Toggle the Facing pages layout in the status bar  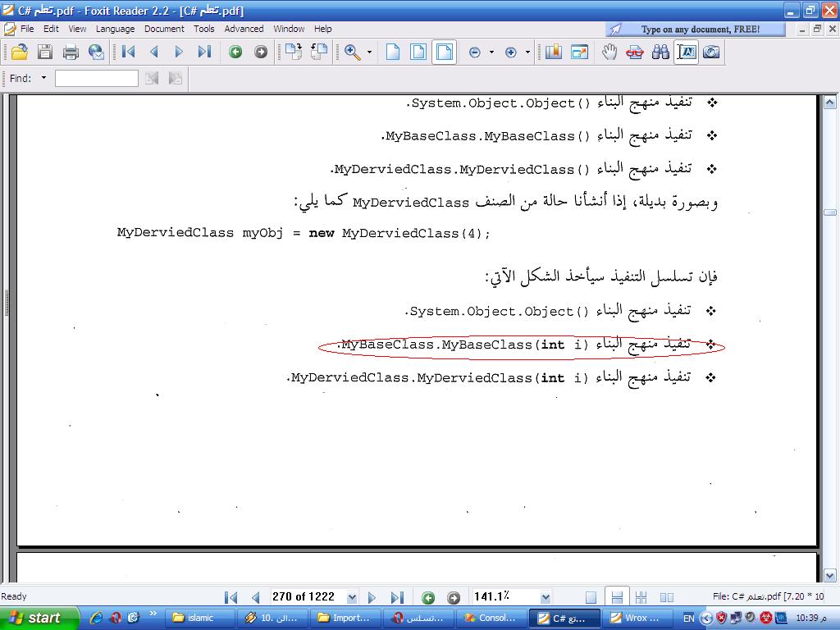(667, 597)
